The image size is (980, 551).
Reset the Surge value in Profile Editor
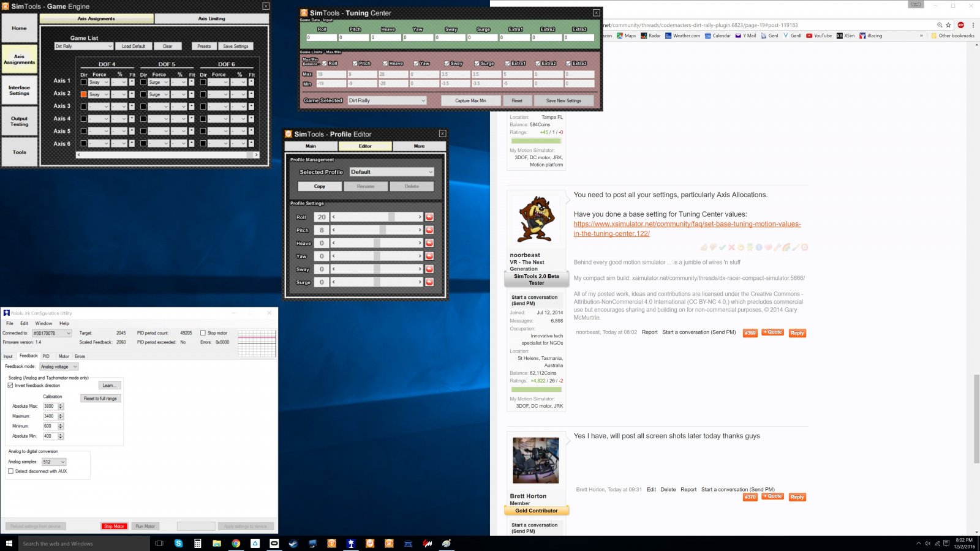pyautogui.click(x=429, y=282)
